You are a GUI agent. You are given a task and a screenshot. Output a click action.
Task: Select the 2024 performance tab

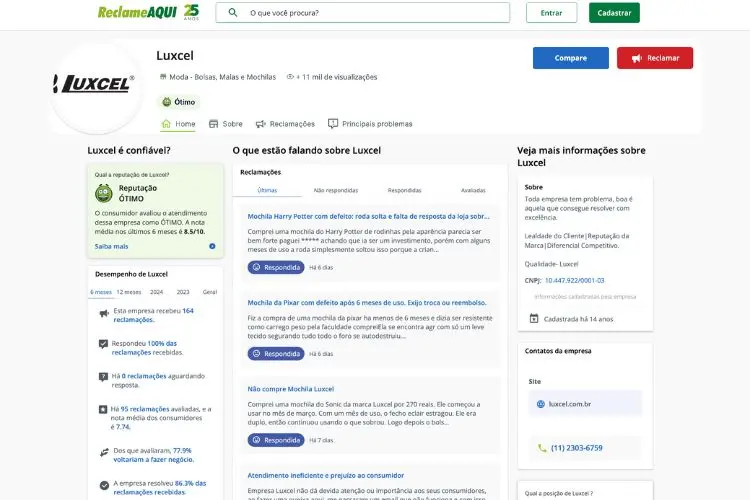pos(156,292)
